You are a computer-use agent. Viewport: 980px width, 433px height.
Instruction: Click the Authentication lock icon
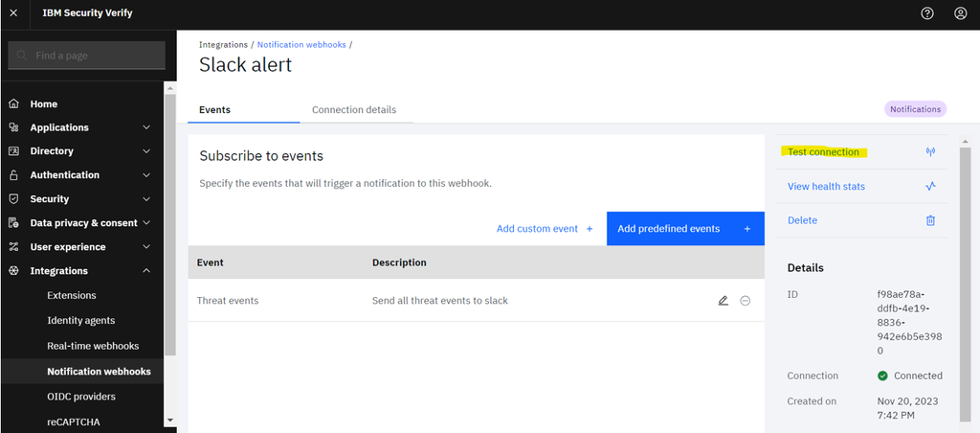coord(13,175)
